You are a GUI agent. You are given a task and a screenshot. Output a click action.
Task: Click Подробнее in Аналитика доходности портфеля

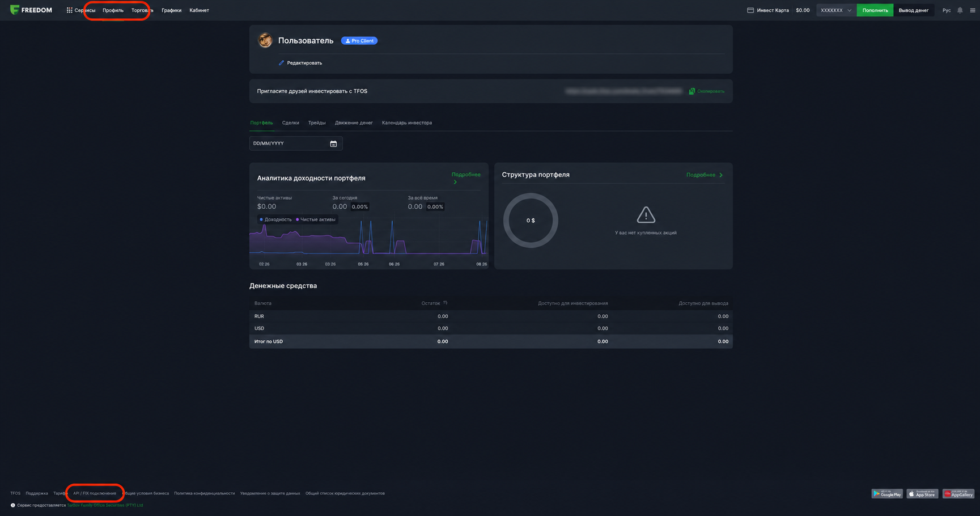pyautogui.click(x=466, y=175)
